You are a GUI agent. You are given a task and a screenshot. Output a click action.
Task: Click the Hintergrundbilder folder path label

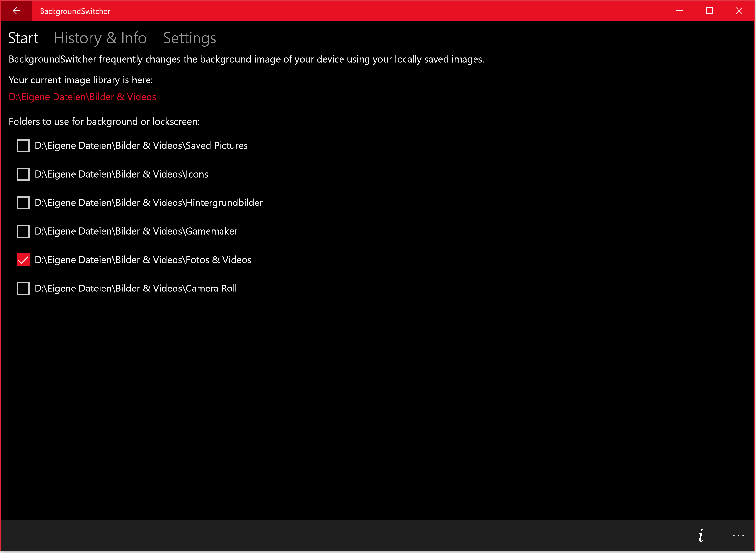[149, 203]
